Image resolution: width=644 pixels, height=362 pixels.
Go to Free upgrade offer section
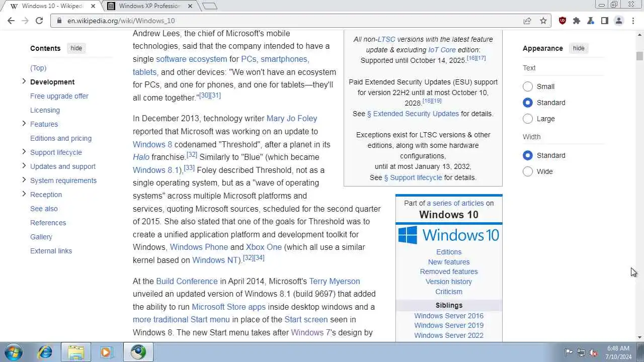coord(59,96)
